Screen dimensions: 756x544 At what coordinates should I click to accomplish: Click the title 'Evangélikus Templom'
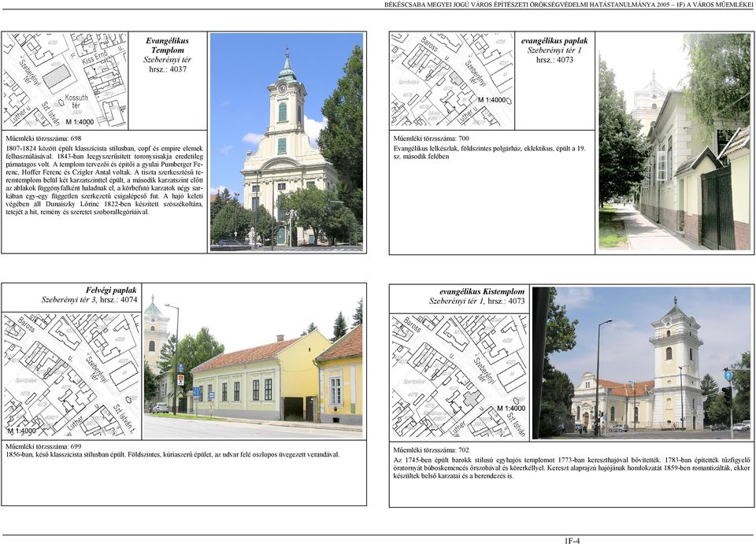167,46
